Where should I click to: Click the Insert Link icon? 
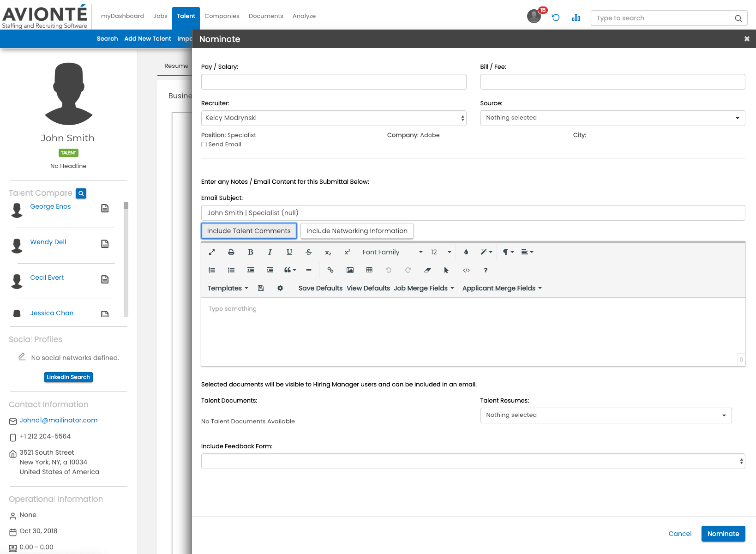pos(330,270)
